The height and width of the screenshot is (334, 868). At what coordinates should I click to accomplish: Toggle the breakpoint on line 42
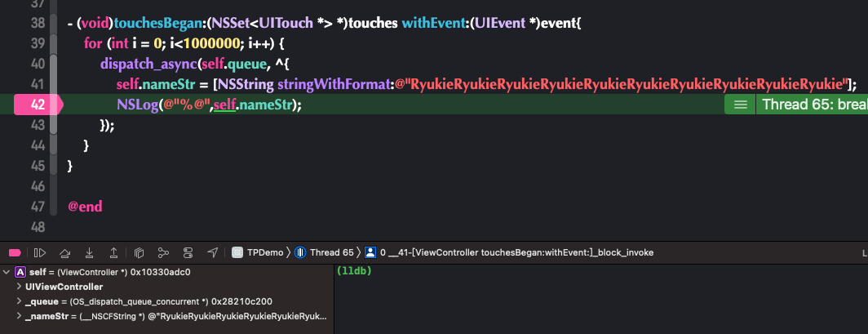(38, 105)
